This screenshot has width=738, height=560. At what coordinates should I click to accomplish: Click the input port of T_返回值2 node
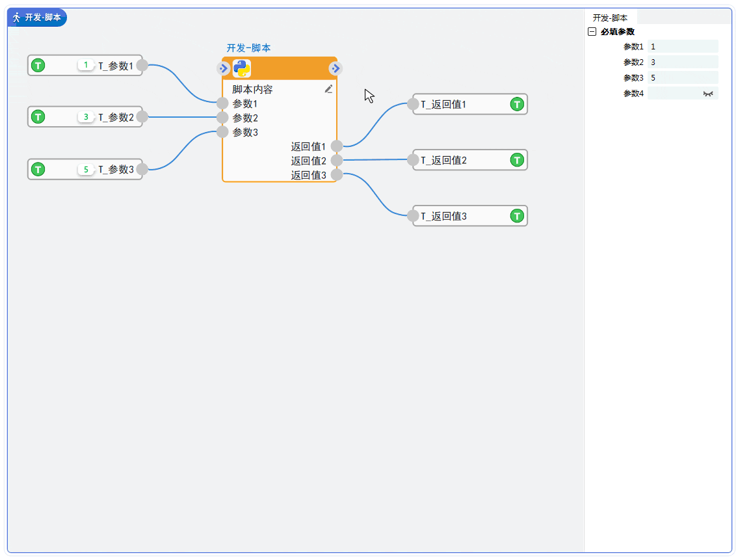coord(413,159)
